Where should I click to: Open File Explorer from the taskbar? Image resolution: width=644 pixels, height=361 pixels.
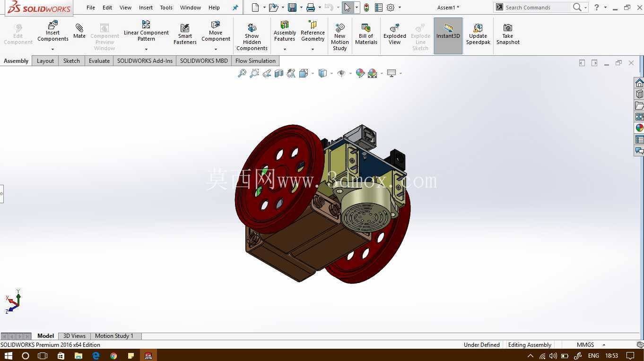78,355
